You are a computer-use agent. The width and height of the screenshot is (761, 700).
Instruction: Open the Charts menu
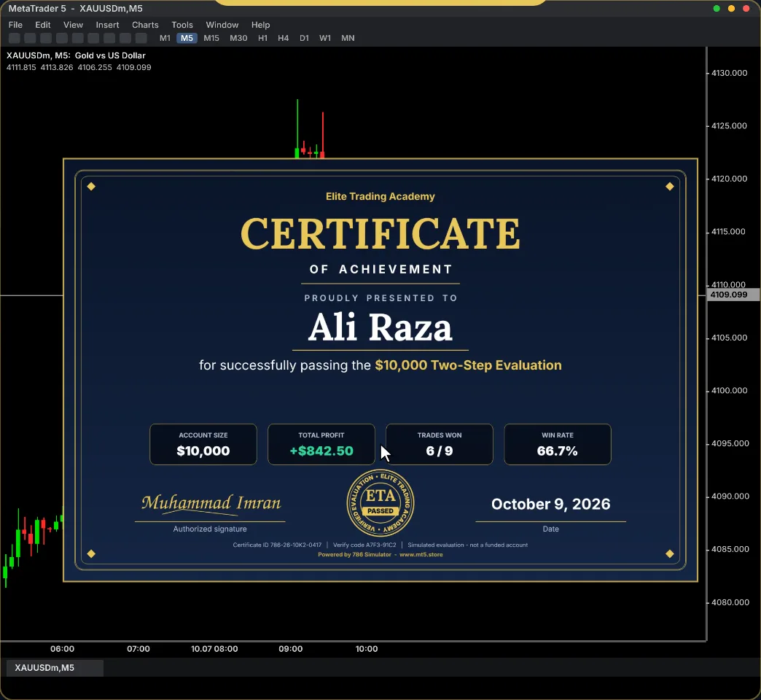pos(145,25)
